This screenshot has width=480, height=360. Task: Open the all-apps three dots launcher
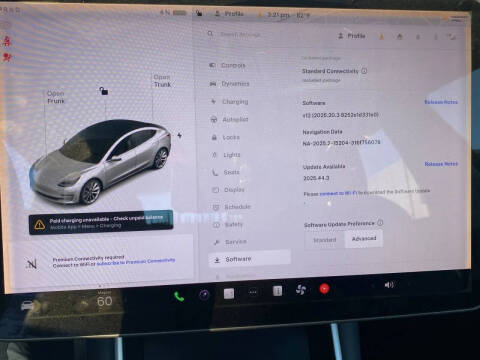(253, 292)
